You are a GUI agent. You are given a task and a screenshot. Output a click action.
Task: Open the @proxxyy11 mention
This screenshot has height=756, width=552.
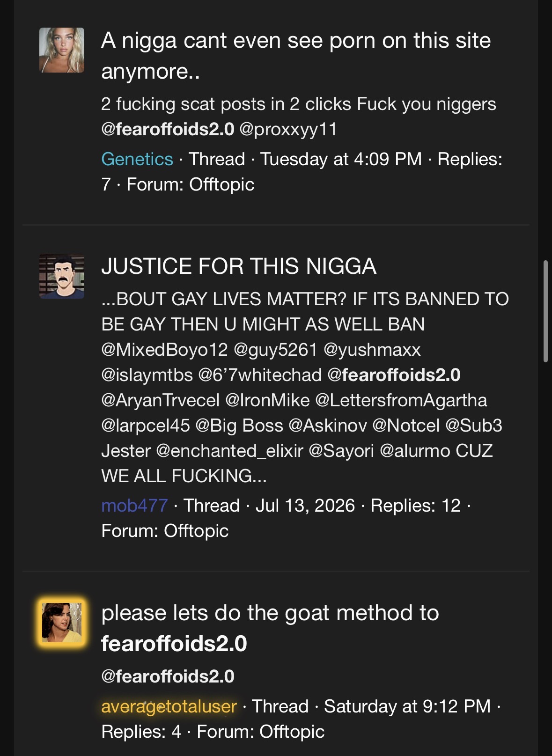tap(288, 129)
